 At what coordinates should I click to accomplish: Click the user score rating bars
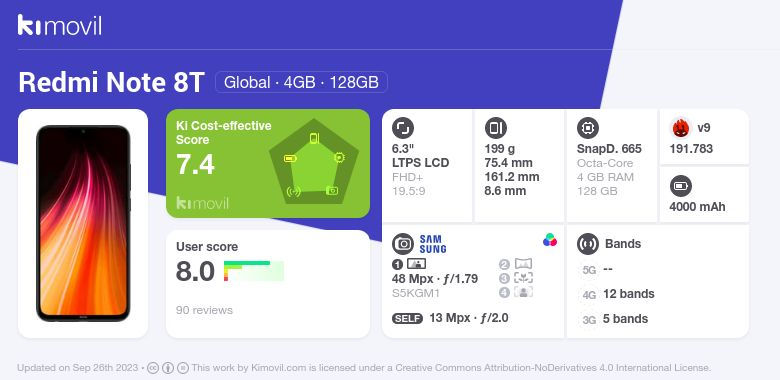point(254,271)
